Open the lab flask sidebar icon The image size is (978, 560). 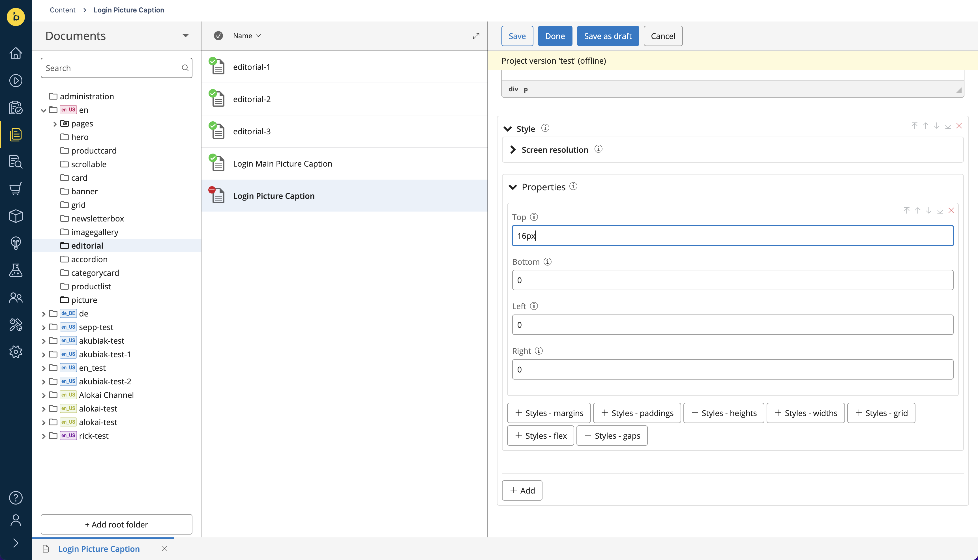(x=16, y=270)
